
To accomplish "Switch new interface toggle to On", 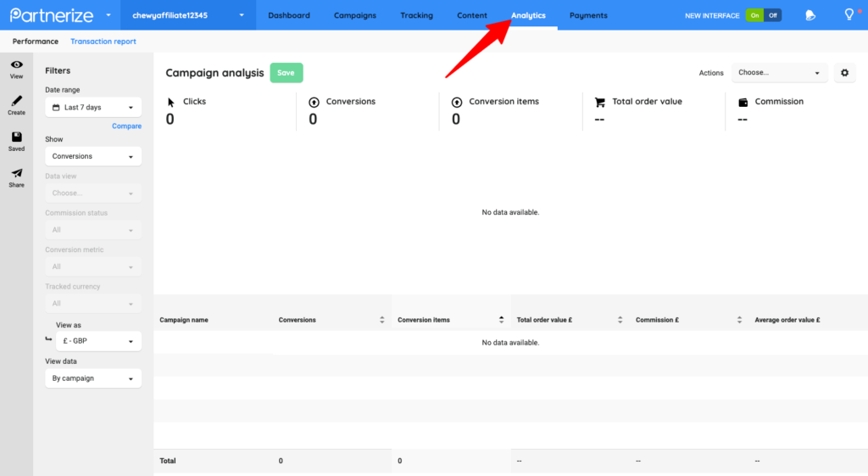I will [754, 15].
